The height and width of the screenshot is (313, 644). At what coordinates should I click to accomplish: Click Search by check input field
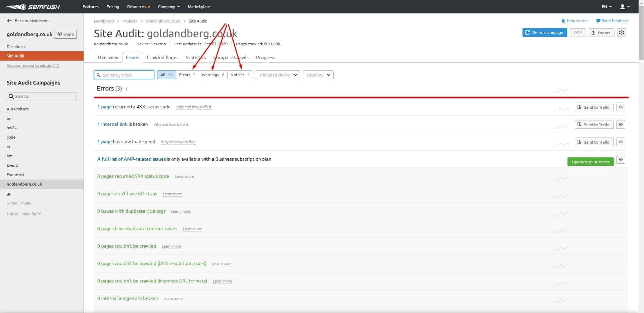[124, 75]
